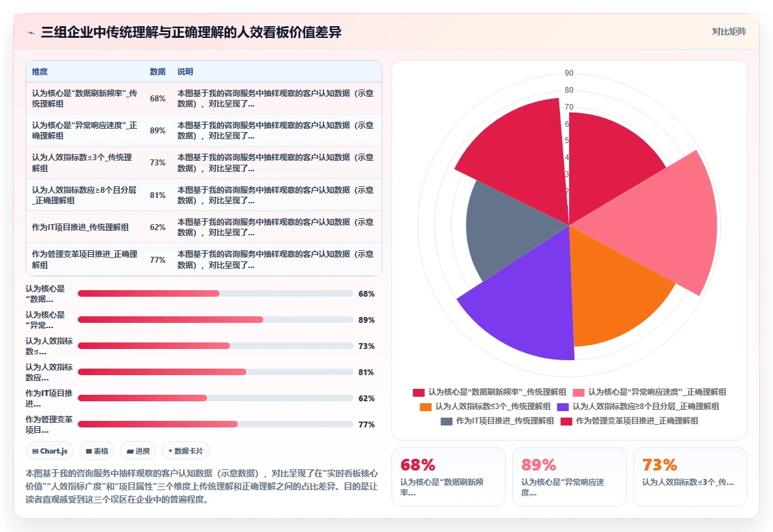Toggle legend swatch for 异常响应速度_正确理解组

(x=578, y=393)
